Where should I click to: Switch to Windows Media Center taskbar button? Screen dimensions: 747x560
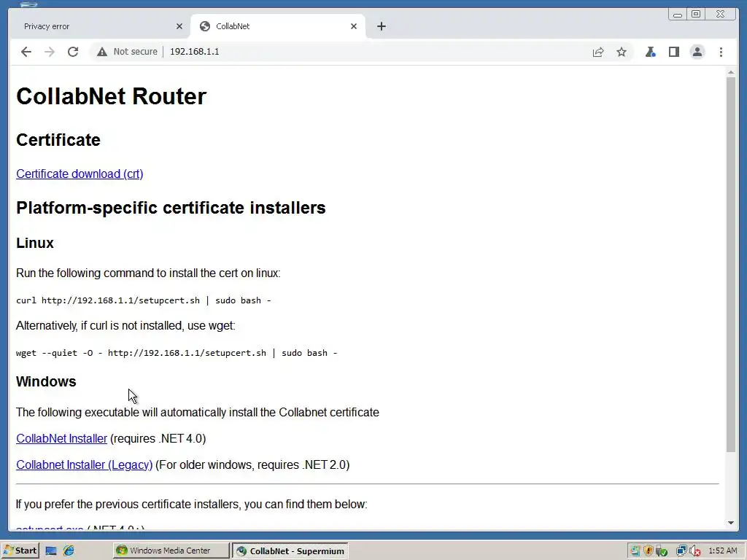click(x=171, y=551)
